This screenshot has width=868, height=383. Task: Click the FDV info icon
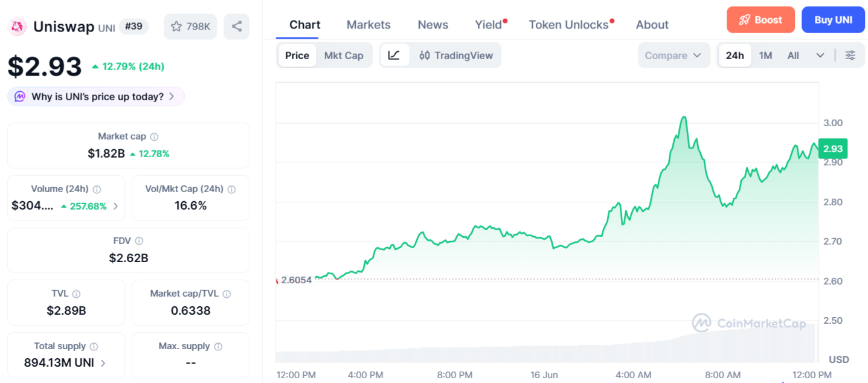[139, 241]
